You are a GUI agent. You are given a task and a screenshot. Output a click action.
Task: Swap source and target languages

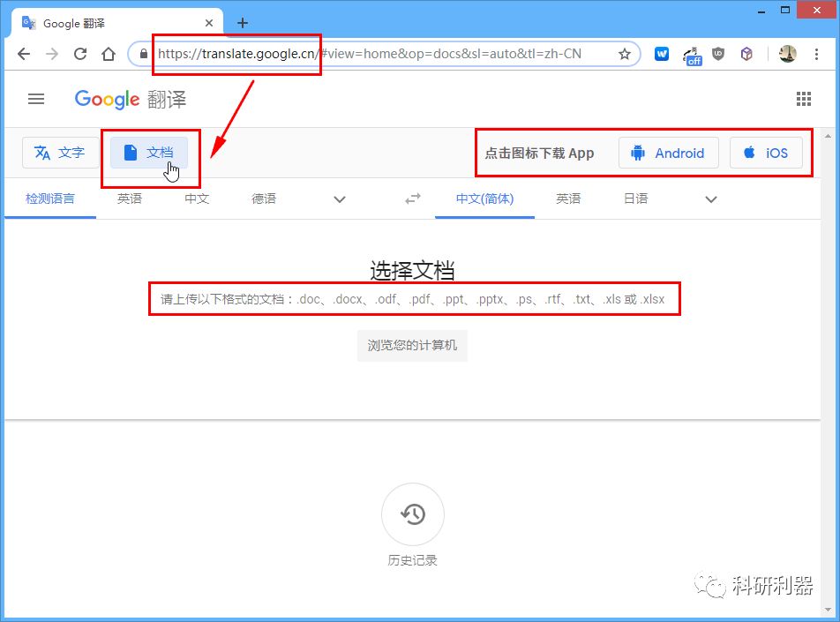click(413, 199)
